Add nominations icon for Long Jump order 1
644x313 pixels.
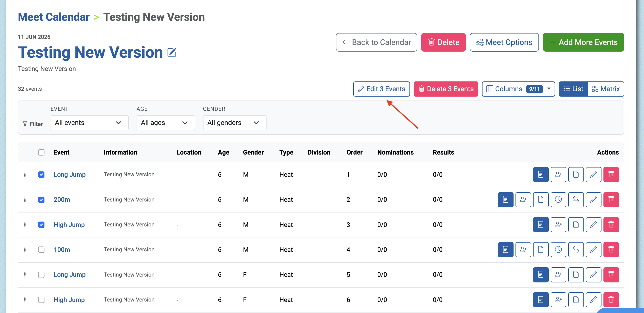[x=558, y=174]
